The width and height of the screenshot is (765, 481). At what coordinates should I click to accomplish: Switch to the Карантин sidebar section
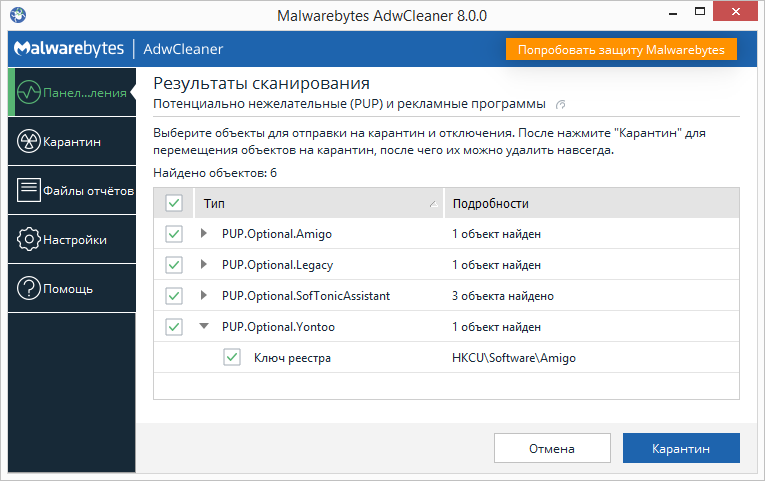click(72, 142)
